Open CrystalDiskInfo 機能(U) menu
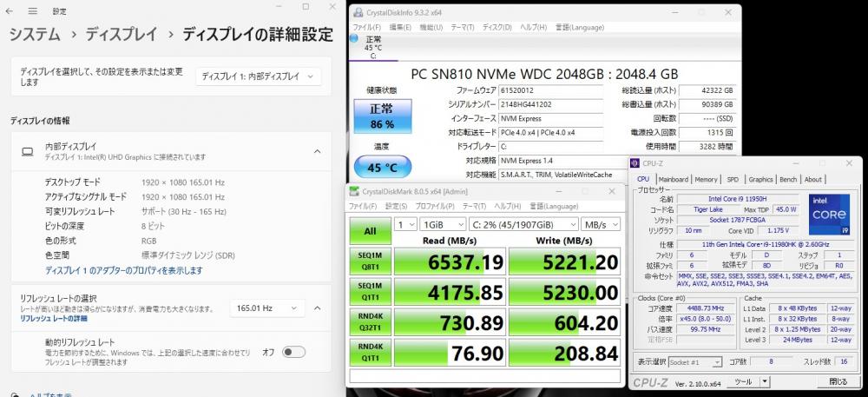The height and width of the screenshot is (397, 868). point(431,27)
